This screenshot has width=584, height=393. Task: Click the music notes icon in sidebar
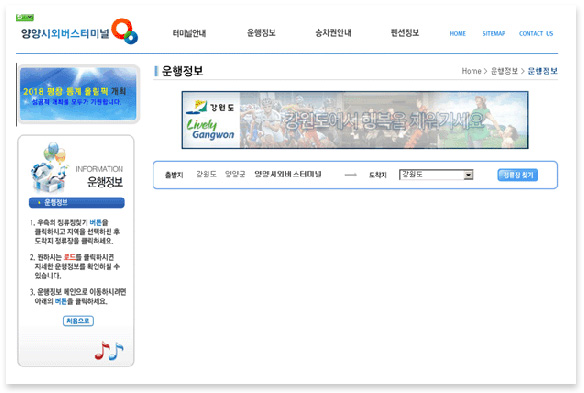coord(109,351)
